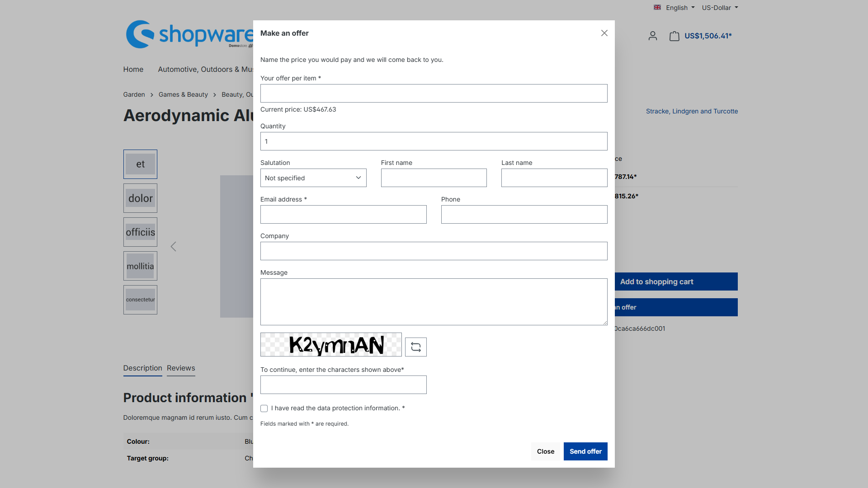This screenshot has height=488, width=868.
Task: Open the shopping cart bag icon
Action: point(674,36)
